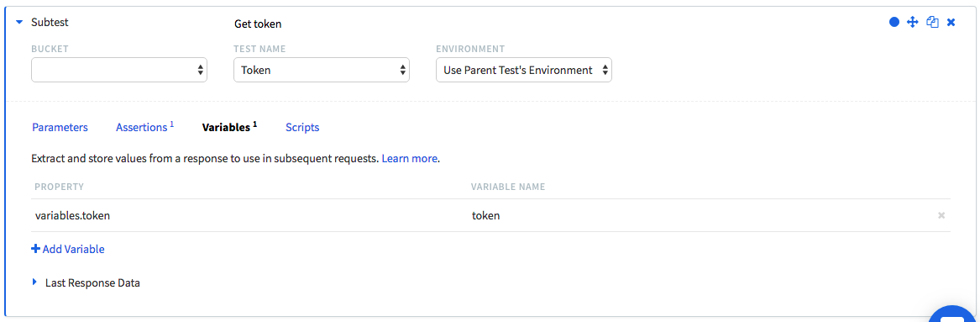Click Add Variable
This screenshot has height=322, width=980.
67,250
